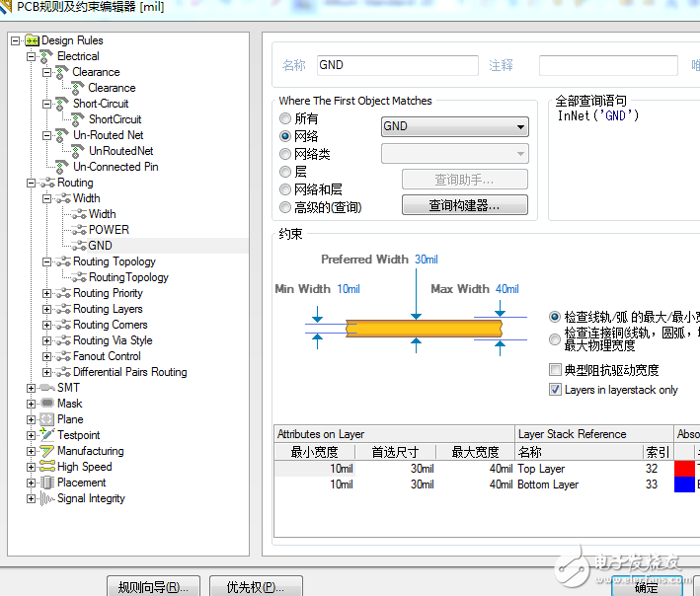
Task: Collapse the Width rule group
Action: 46,198
